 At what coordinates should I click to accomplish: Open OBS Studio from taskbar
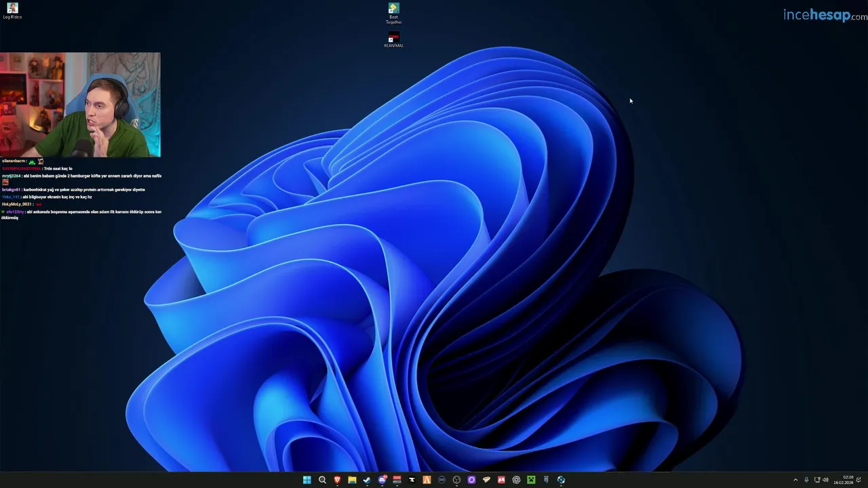pyautogui.click(x=456, y=480)
